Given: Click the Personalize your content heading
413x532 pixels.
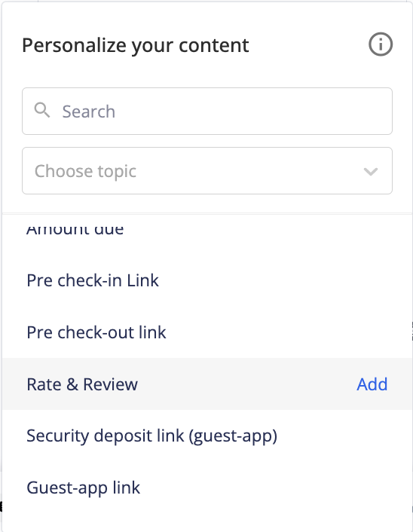Looking at the screenshot, I should click(136, 45).
